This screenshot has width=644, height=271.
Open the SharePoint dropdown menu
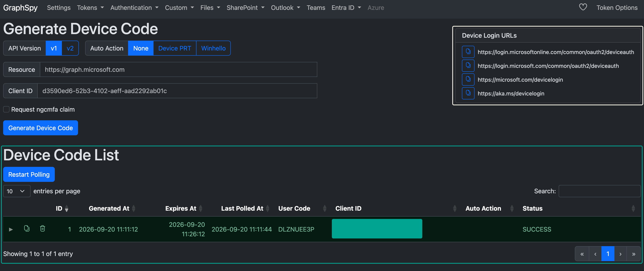click(246, 8)
